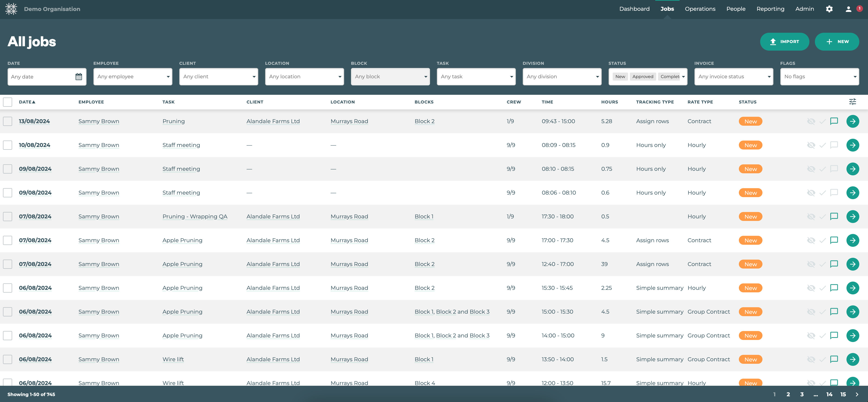868x402 pixels.
Task: Open the Pruning job with the teal arrow
Action: click(852, 121)
